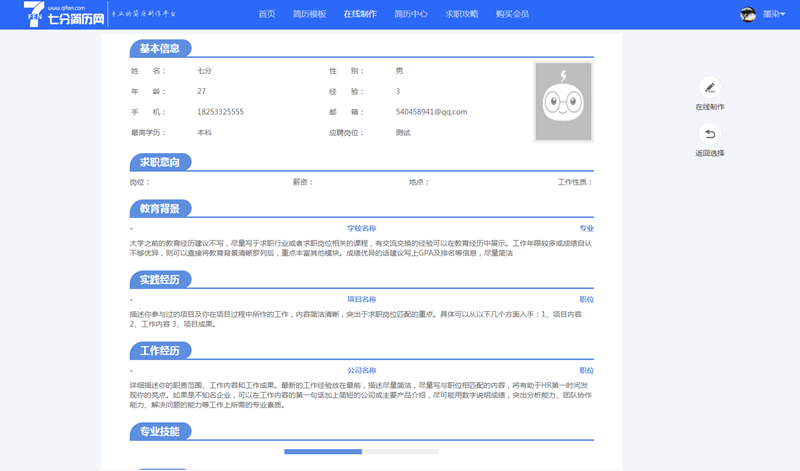Open 求职攻略 navigation item
Viewport: 800px width, 471px height.
461,14
